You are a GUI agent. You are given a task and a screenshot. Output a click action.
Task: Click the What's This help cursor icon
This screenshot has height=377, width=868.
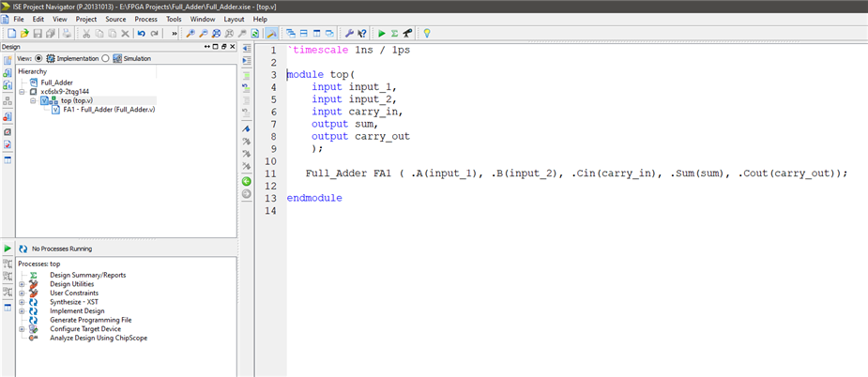coord(362,33)
